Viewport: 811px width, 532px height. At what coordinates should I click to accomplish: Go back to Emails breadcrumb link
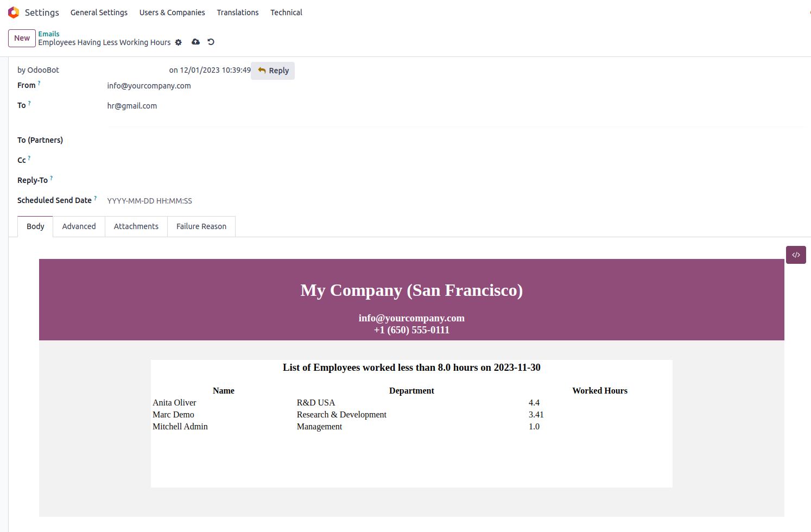pos(49,34)
